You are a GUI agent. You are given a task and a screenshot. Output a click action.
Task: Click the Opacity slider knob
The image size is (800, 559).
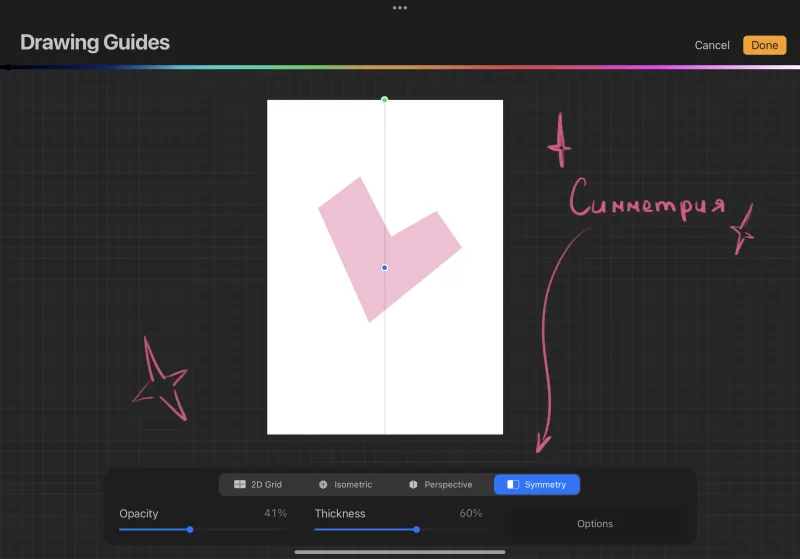[190, 529]
